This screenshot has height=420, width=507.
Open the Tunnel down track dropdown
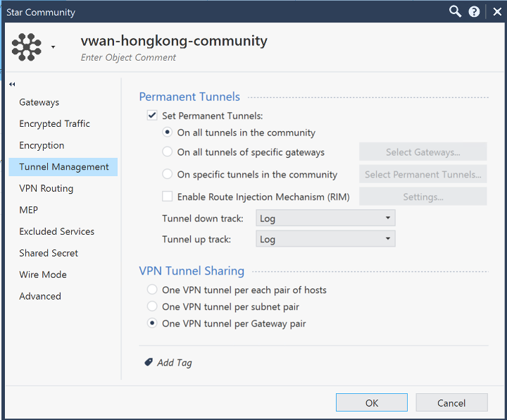(x=325, y=218)
